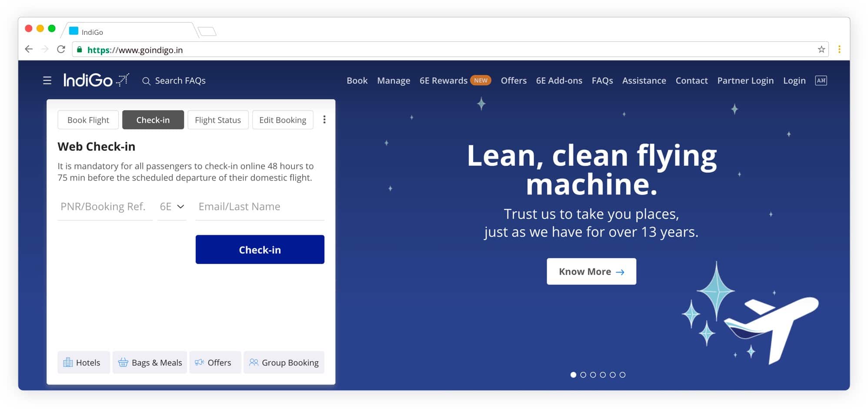
Task: Open more options in booking widget
Action: point(324,120)
